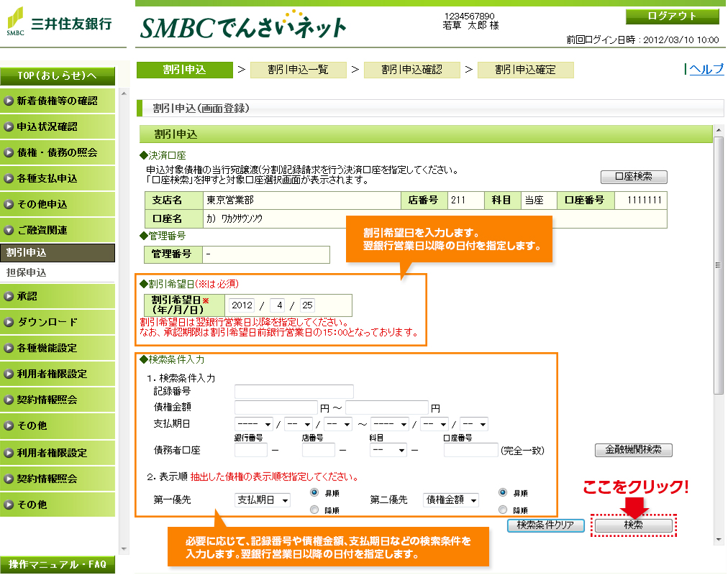Go to the 割引申込確定 step tab
This screenshot has height=575, width=728.
click(x=526, y=70)
